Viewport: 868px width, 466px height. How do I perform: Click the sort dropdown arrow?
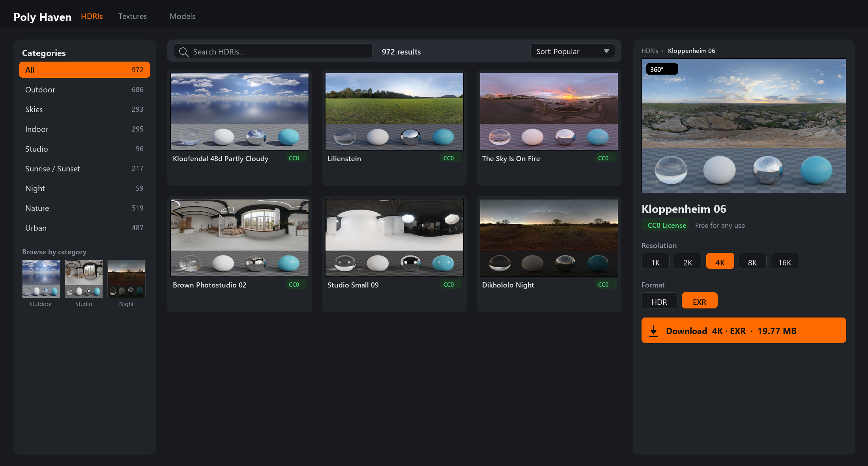point(606,51)
